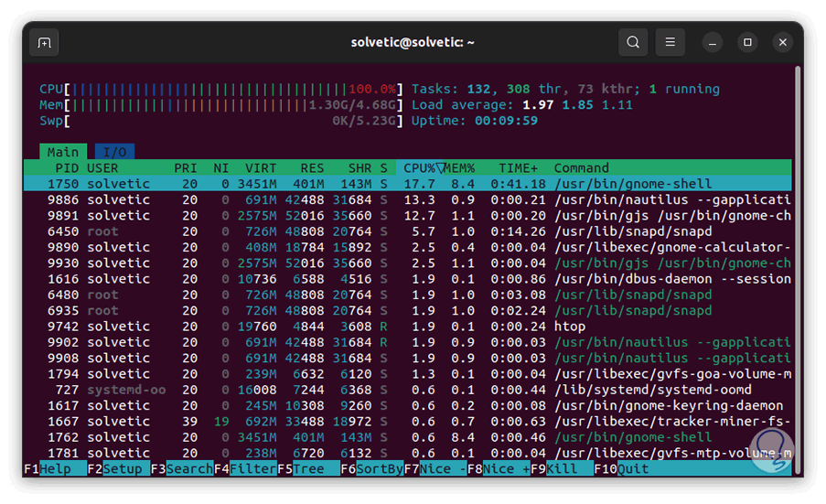826x504 pixels.
Task: Select process 6450 snapd row
Action: (x=407, y=231)
